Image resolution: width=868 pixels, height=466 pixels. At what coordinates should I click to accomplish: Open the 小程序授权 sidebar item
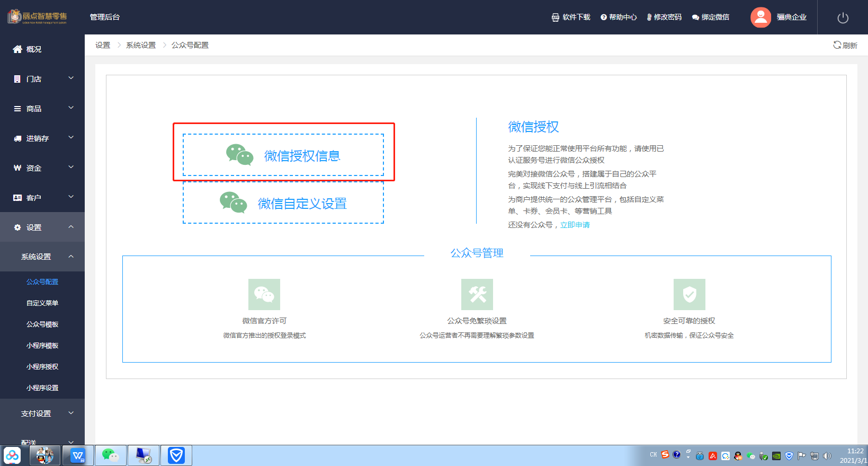tap(42, 367)
